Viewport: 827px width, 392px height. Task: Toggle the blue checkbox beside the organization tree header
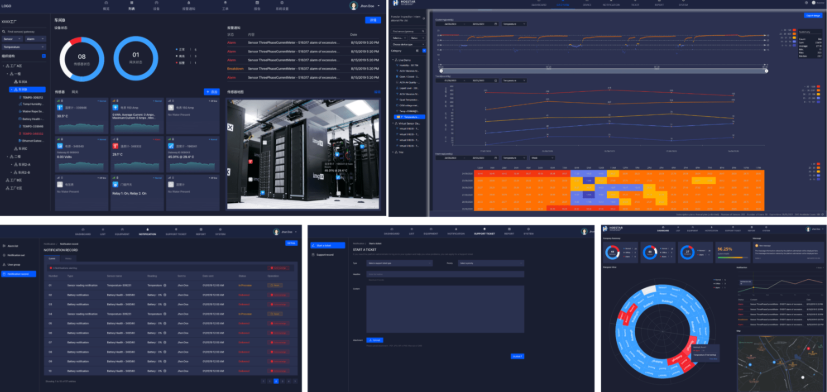44,55
